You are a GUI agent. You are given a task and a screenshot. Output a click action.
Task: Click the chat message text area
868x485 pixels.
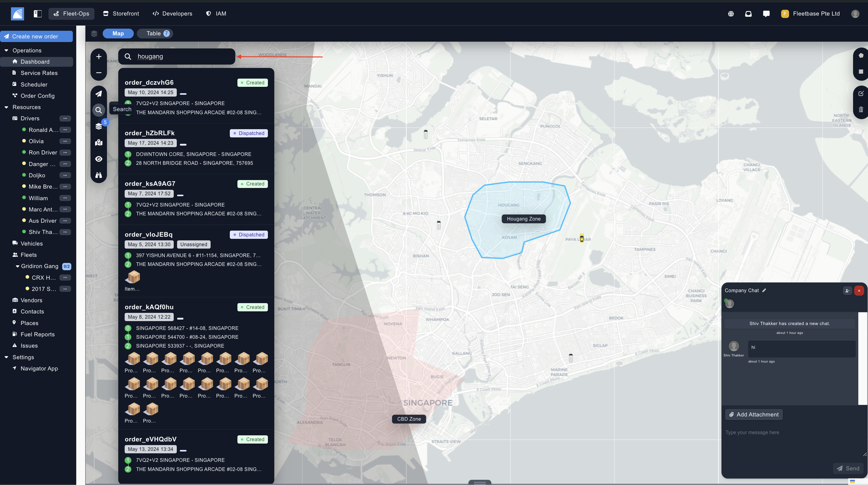click(794, 441)
